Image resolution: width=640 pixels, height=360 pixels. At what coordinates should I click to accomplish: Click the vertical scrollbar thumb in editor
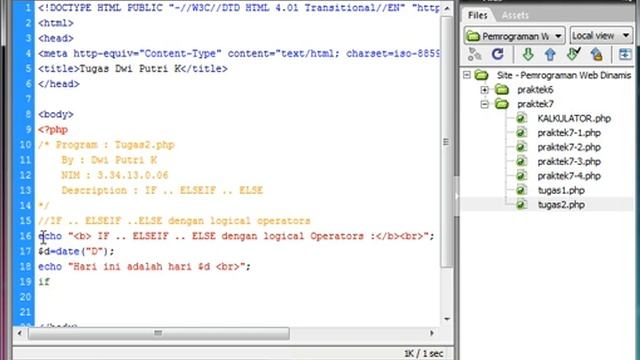coord(447,142)
